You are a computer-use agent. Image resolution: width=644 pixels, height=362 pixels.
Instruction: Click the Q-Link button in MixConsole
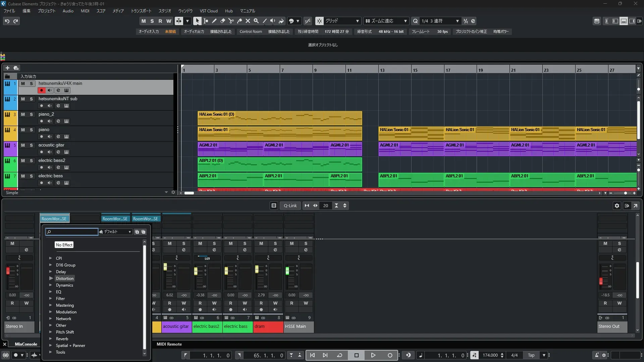point(290,205)
